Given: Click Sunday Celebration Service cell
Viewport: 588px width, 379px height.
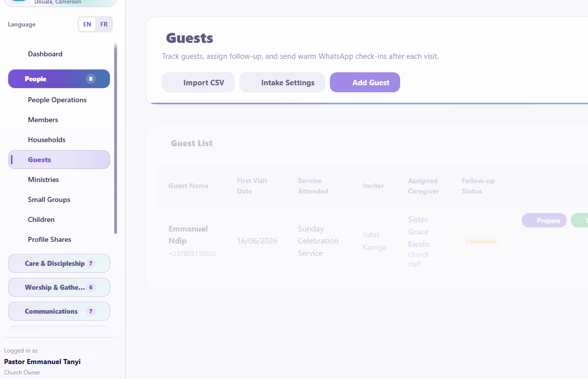Looking at the screenshot, I should (x=318, y=241).
